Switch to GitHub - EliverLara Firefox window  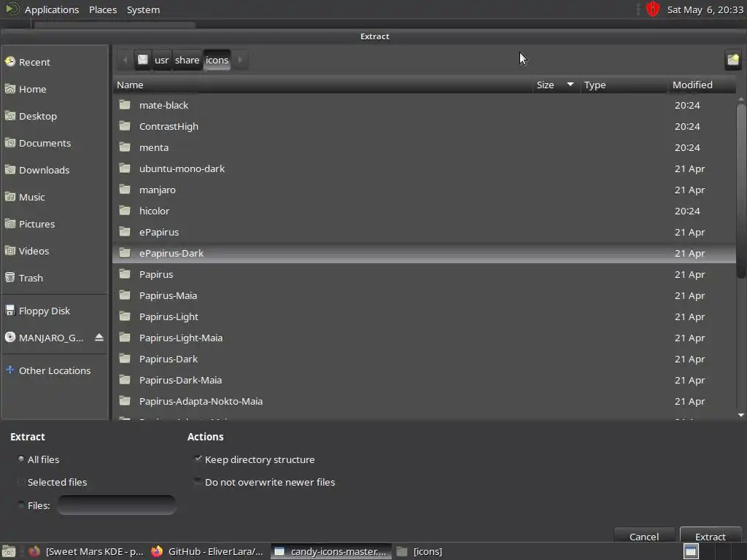[208, 551]
